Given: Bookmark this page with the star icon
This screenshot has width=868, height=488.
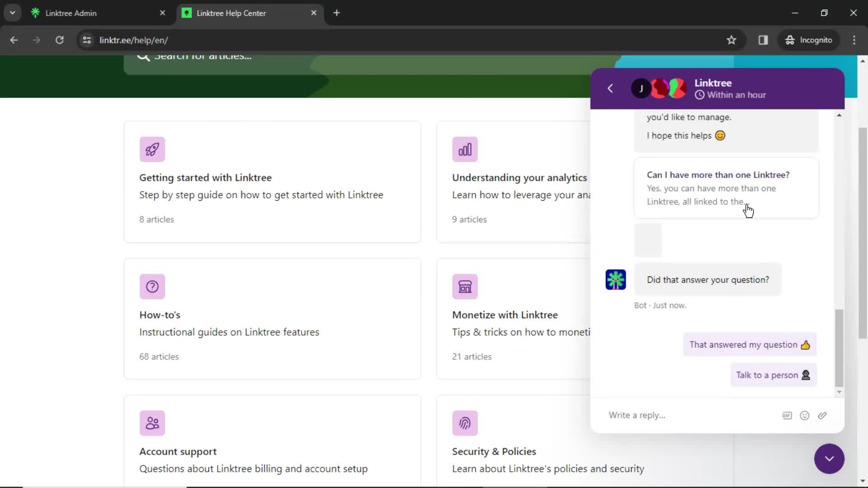Looking at the screenshot, I should pos(731,40).
